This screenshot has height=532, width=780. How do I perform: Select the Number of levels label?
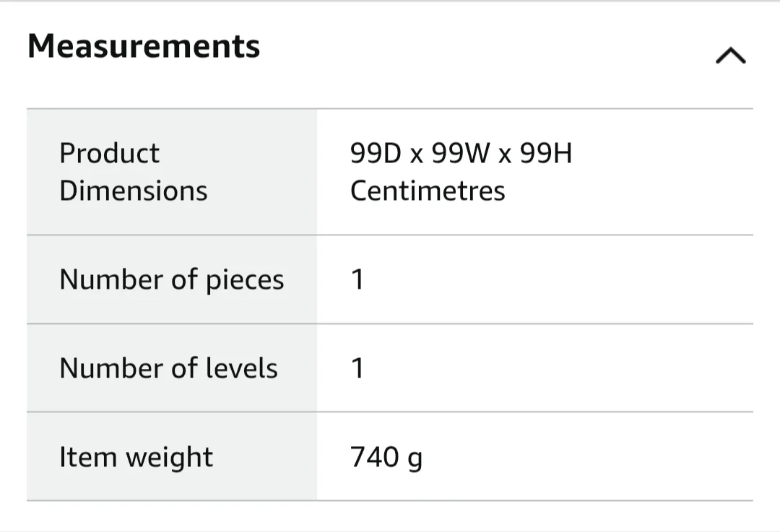coord(168,368)
